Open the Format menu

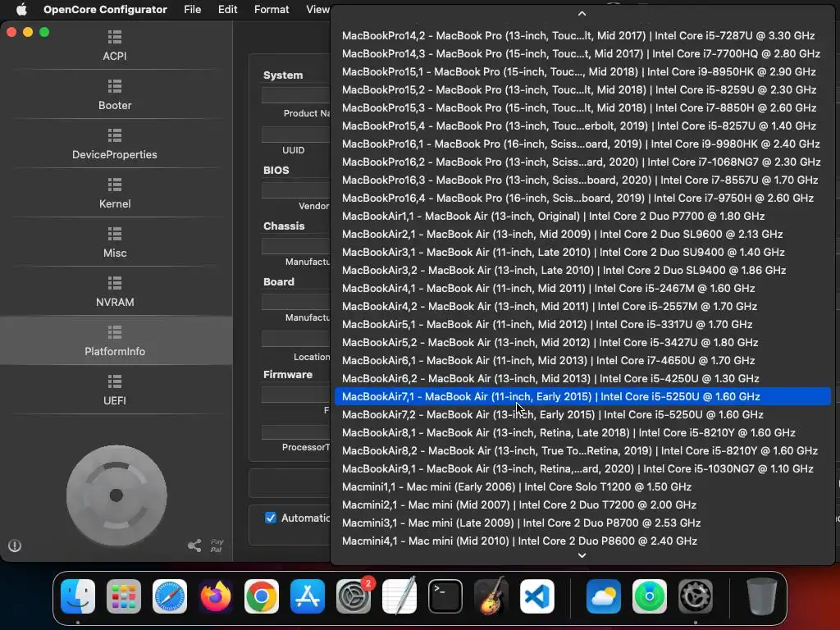coord(272,9)
